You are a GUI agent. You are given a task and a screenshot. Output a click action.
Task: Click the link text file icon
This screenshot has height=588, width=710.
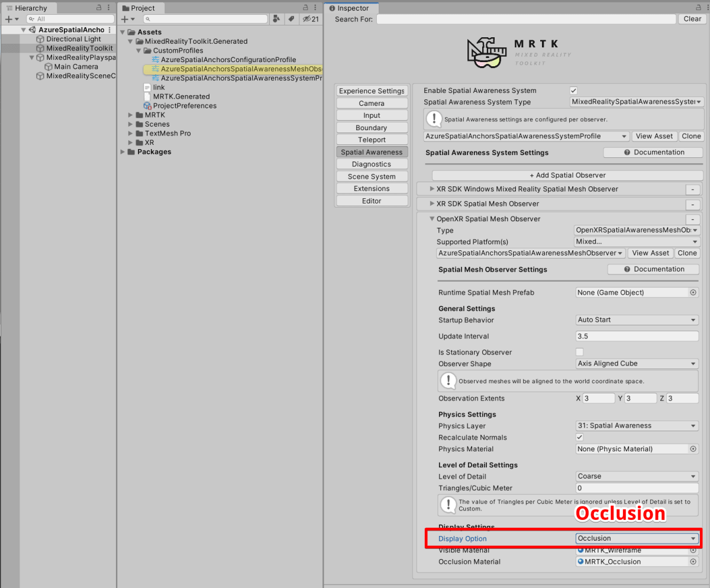147,87
